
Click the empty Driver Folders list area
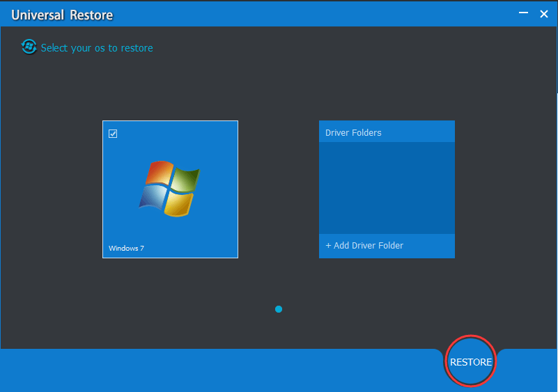click(x=387, y=188)
